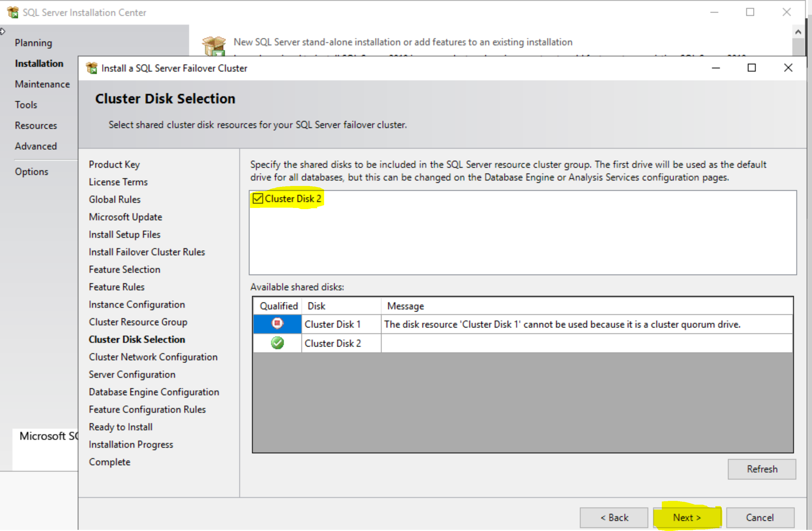
Task: Click the Server Configuration step
Action: [132, 375]
